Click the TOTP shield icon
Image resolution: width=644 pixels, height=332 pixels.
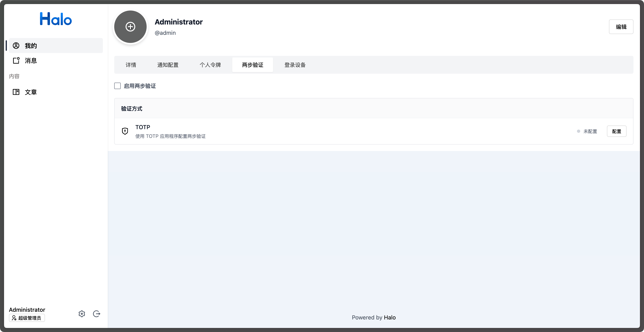[x=125, y=131]
